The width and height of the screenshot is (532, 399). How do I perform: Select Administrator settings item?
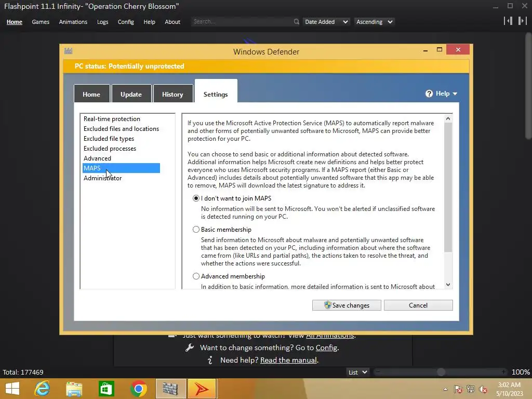102,178
